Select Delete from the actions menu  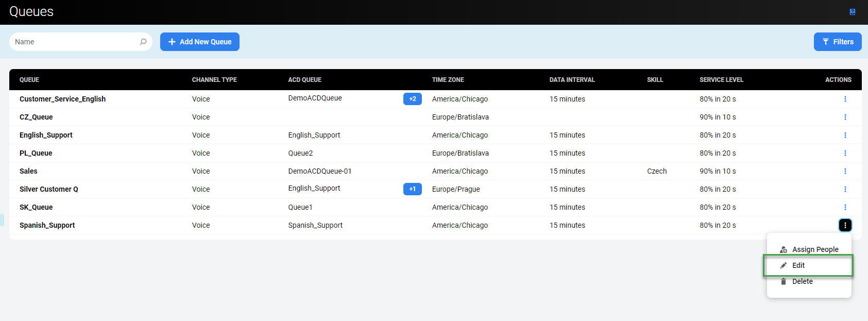coord(802,281)
